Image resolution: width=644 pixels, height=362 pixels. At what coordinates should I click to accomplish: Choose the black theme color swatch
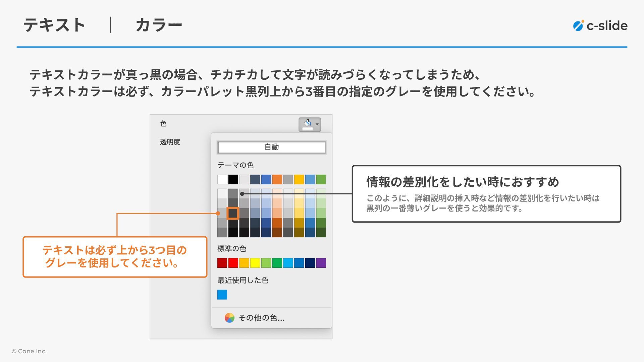coord(233,179)
